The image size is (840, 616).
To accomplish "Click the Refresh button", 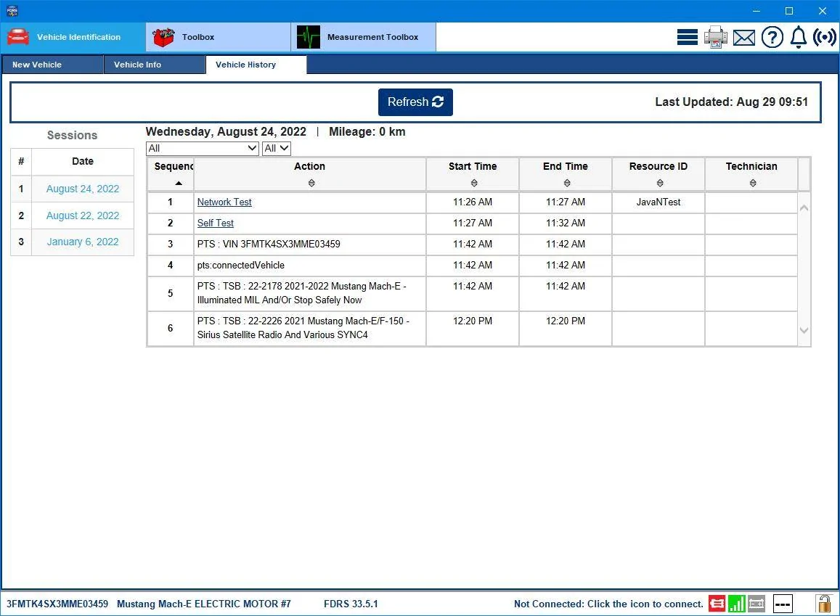I will coord(415,102).
